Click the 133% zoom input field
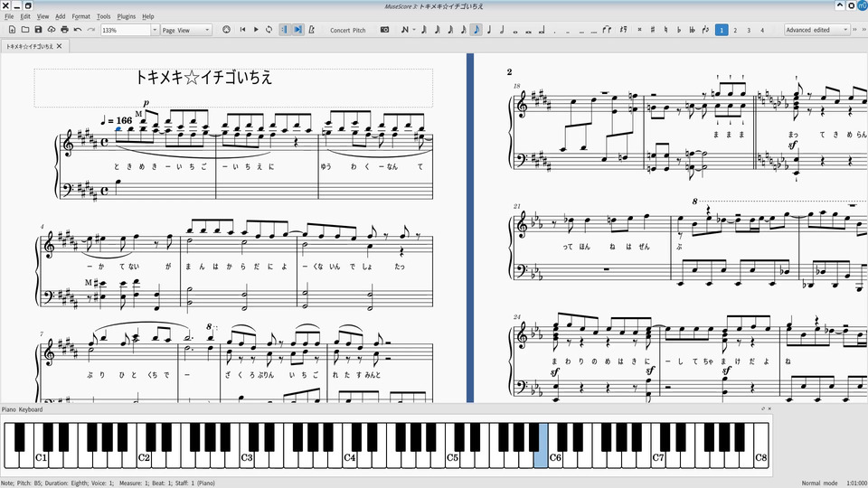Viewport: 868px width, 488px height. [126, 31]
